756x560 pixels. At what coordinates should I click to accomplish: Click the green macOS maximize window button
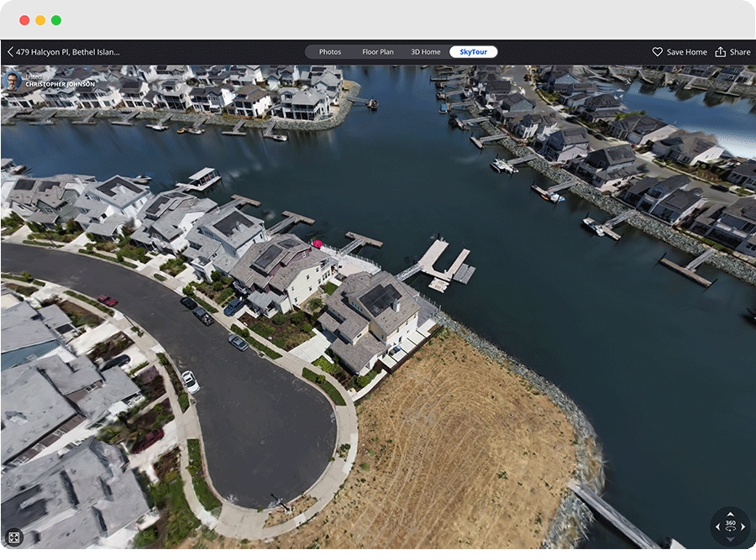[56, 20]
